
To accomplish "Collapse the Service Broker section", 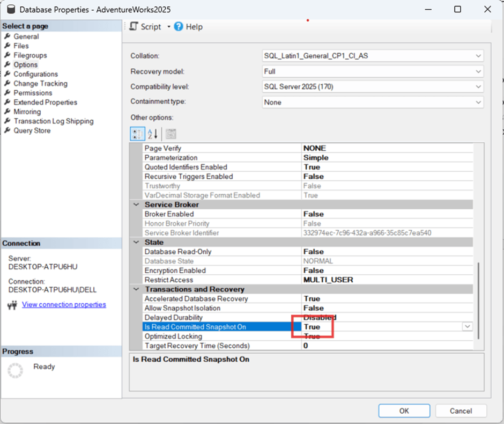I will click(x=136, y=204).
